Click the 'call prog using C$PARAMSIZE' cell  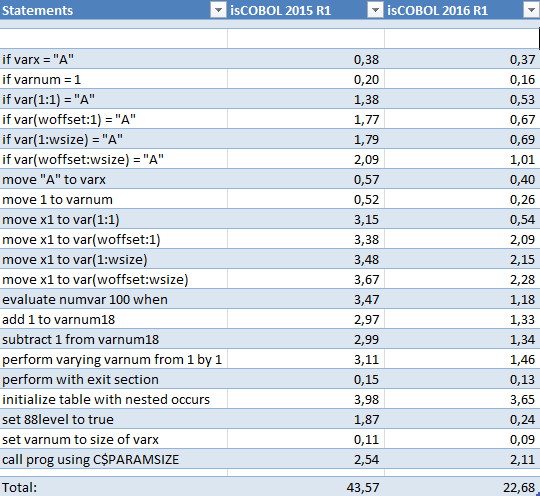(x=114, y=458)
